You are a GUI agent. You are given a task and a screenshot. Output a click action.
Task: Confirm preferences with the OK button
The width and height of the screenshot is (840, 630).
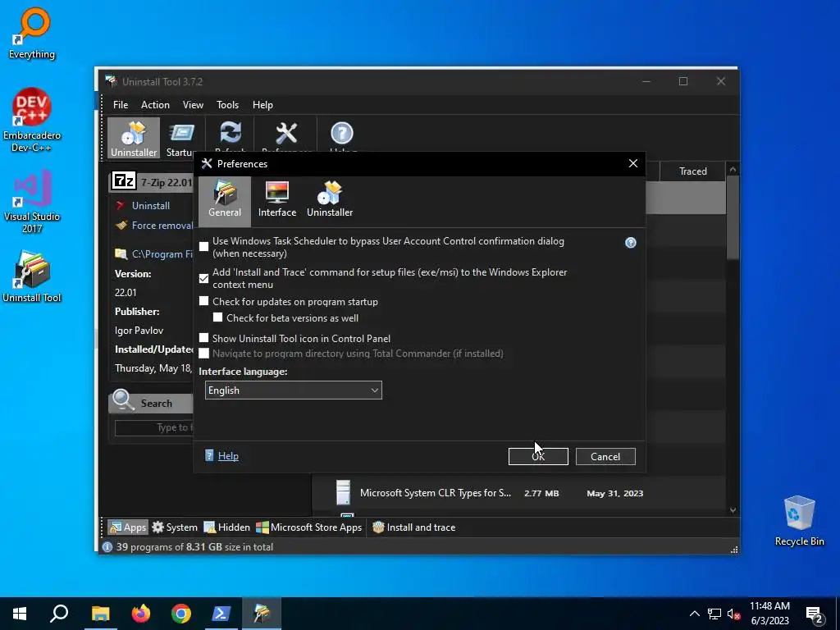click(538, 456)
